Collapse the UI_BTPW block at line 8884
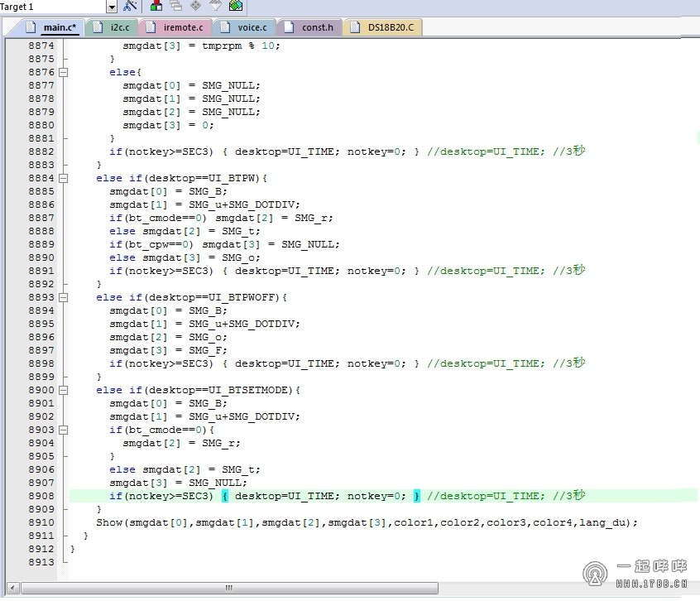Viewport: 700px width, 601px height. (x=64, y=178)
